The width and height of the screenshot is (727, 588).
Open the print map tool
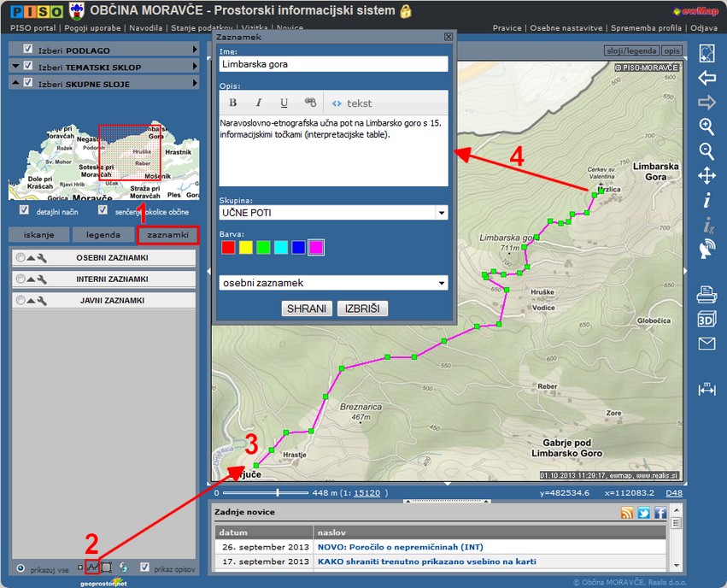[706, 295]
